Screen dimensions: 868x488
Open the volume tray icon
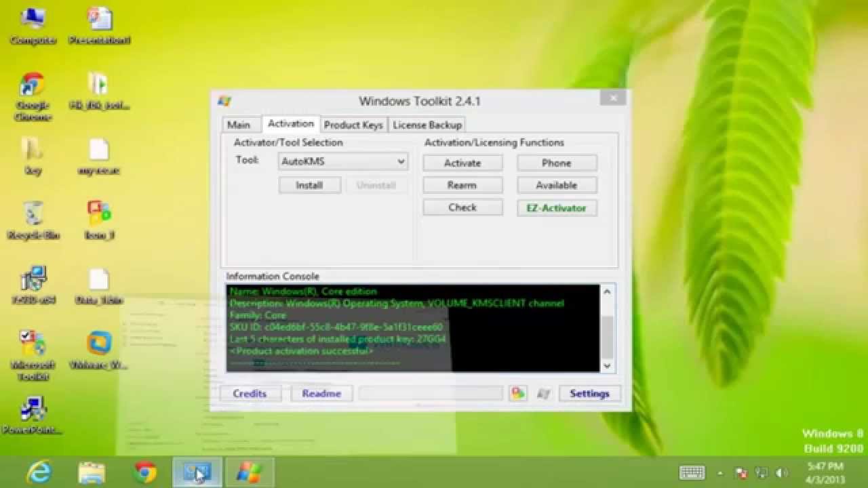(x=781, y=472)
